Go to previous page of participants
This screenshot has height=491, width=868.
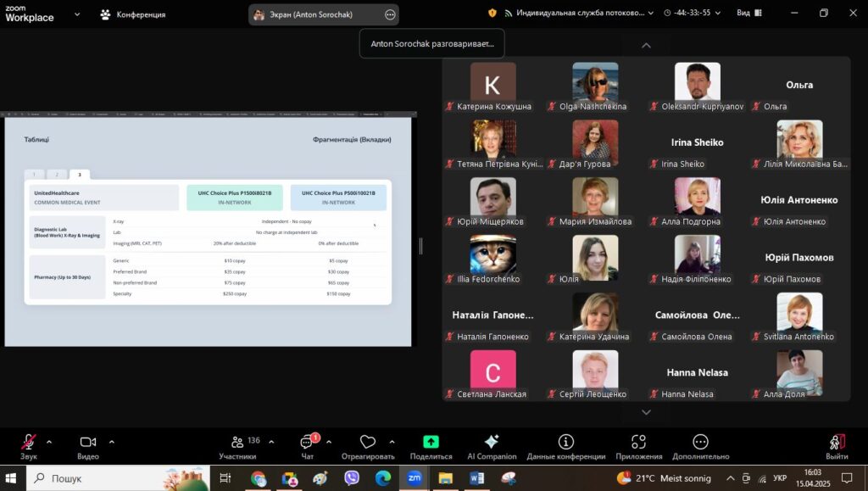pyautogui.click(x=646, y=46)
